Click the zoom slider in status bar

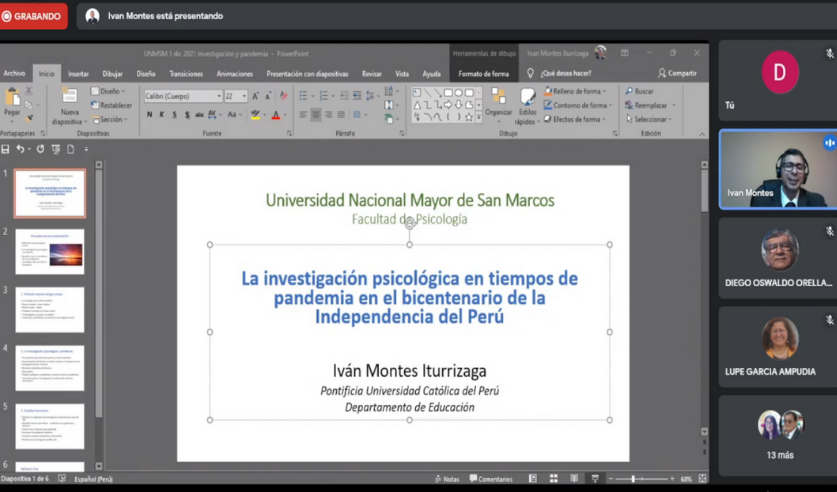(x=641, y=479)
